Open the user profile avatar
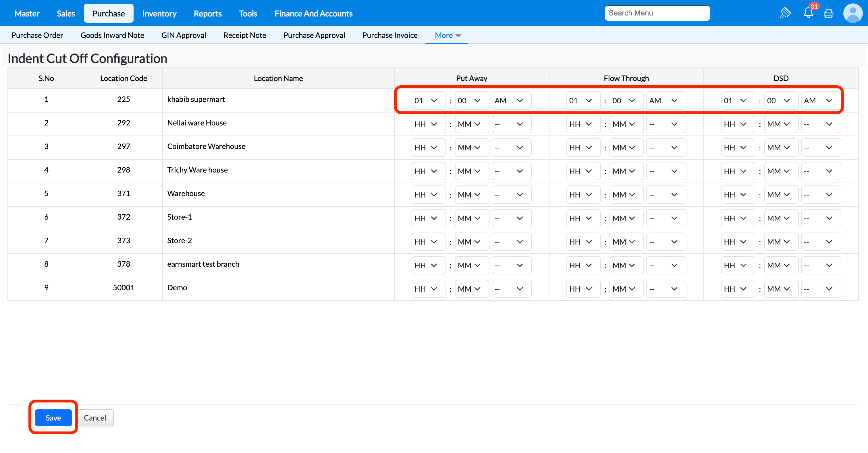The width and height of the screenshot is (868, 453). click(x=852, y=13)
